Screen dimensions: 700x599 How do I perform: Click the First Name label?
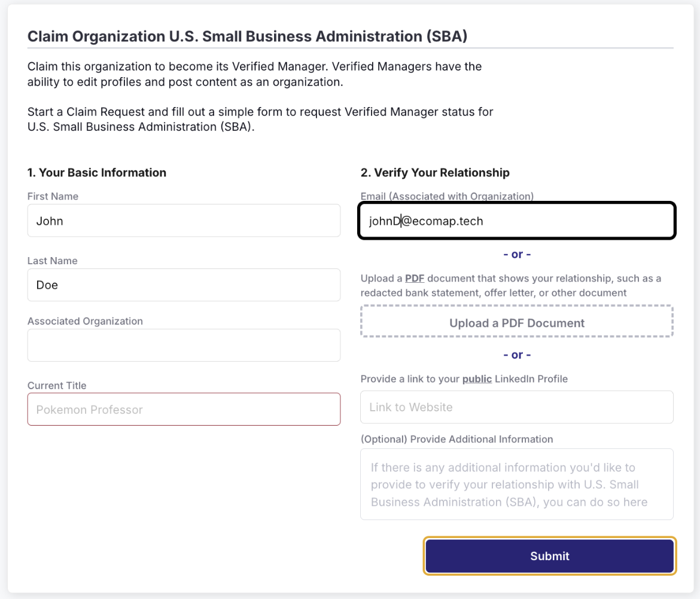point(53,196)
